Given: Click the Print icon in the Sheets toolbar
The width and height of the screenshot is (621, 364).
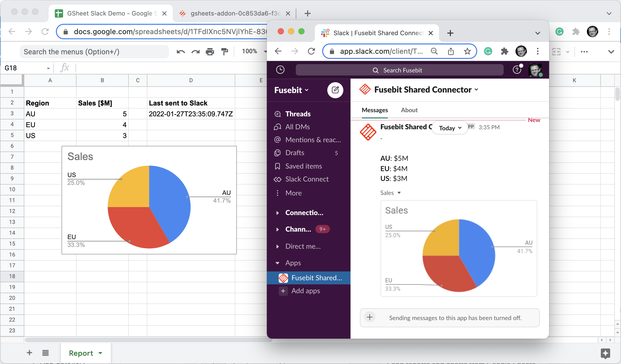Looking at the screenshot, I should pos(210,51).
